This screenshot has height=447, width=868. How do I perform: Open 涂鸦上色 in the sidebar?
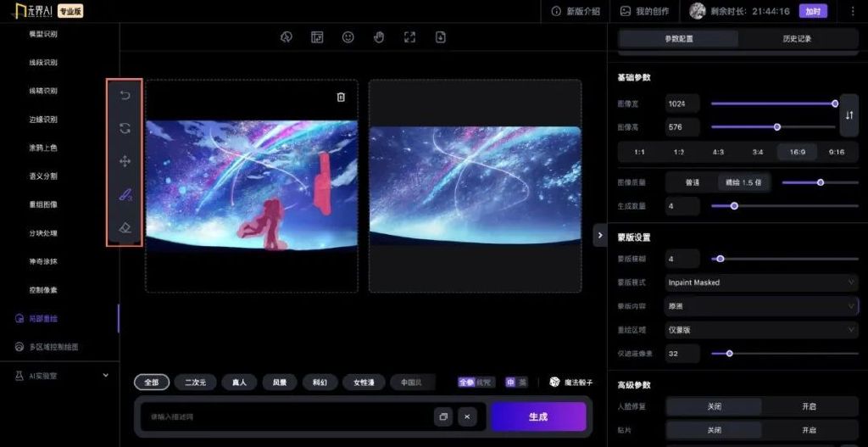pos(43,148)
